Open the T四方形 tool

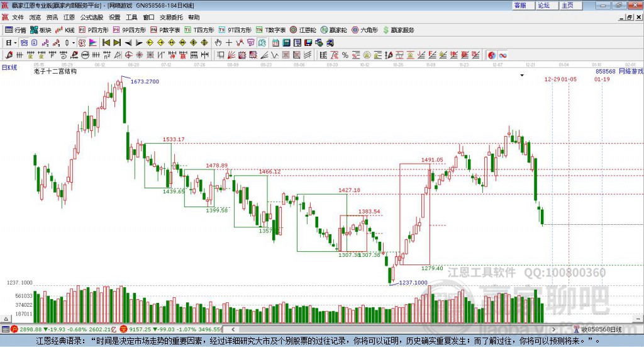199,30
